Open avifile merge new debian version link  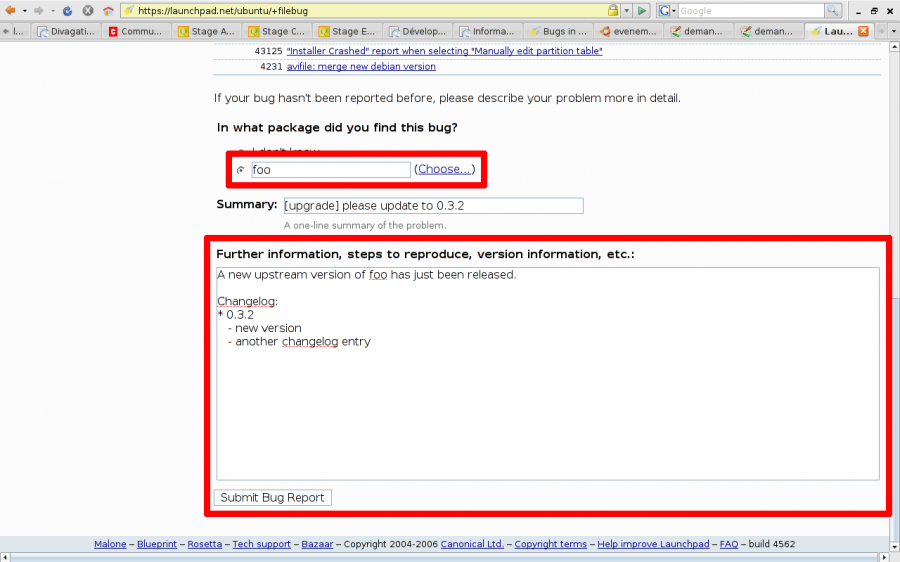click(x=361, y=67)
